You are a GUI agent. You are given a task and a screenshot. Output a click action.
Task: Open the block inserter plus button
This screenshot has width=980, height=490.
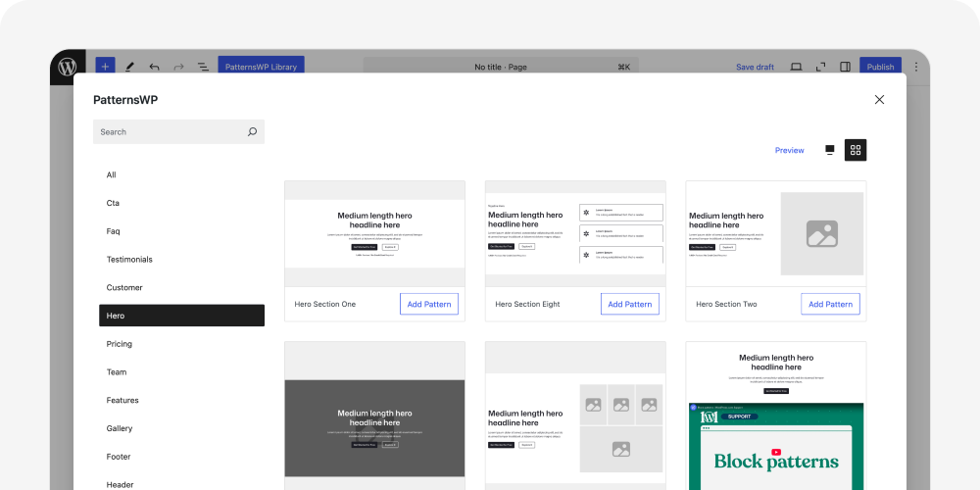click(x=105, y=67)
